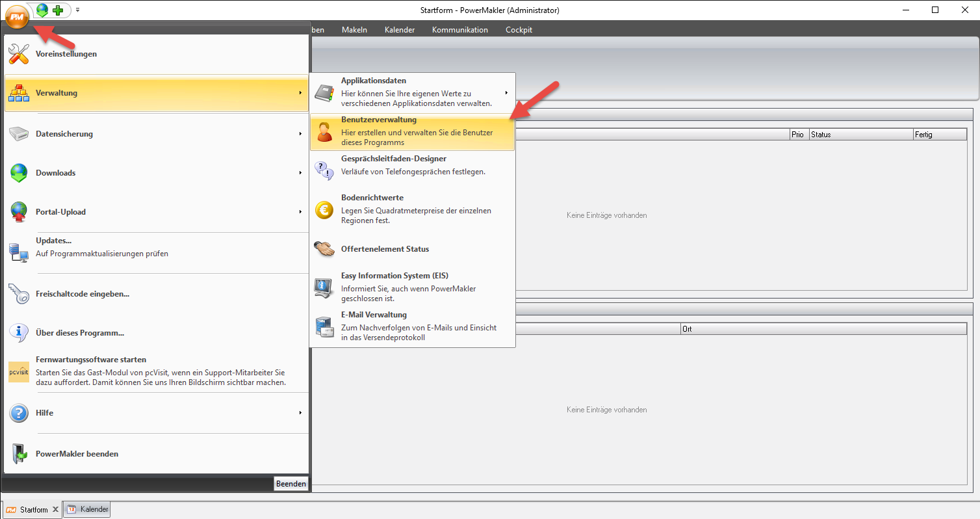This screenshot has width=980, height=519.
Task: Select the Updates... menu entry
Action: tap(156, 252)
